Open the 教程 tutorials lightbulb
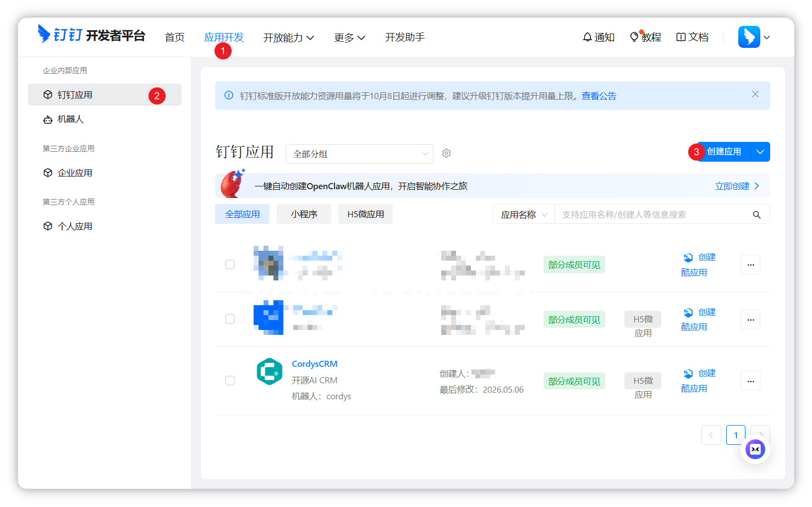Image resolution: width=812 pixels, height=507 pixels. pos(645,37)
